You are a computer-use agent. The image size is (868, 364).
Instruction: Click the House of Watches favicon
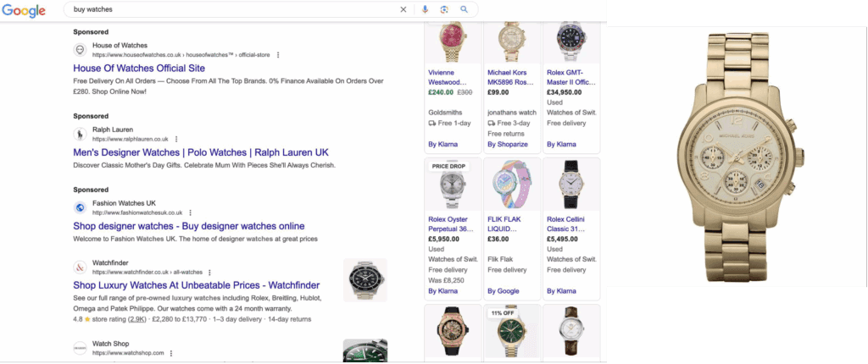80,50
